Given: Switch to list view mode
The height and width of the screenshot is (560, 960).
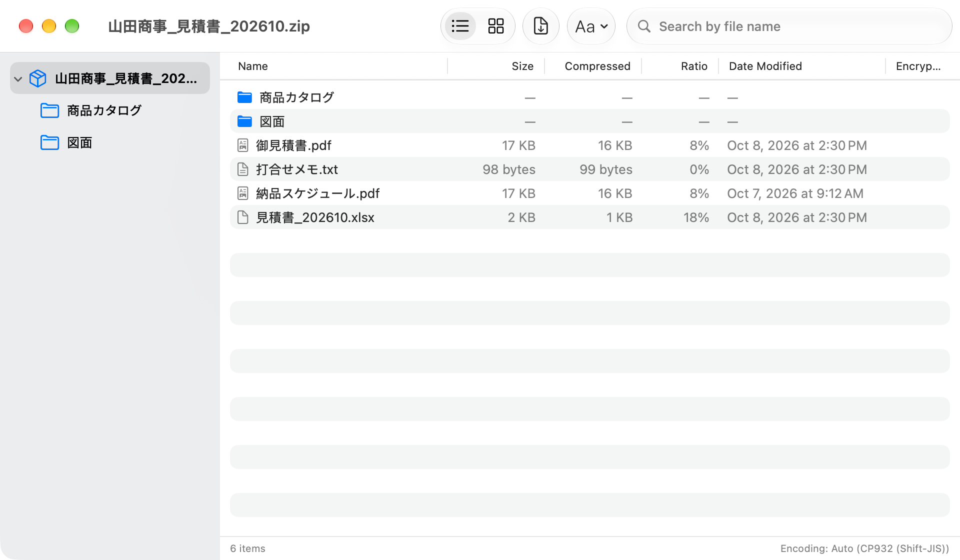Looking at the screenshot, I should tap(460, 26).
